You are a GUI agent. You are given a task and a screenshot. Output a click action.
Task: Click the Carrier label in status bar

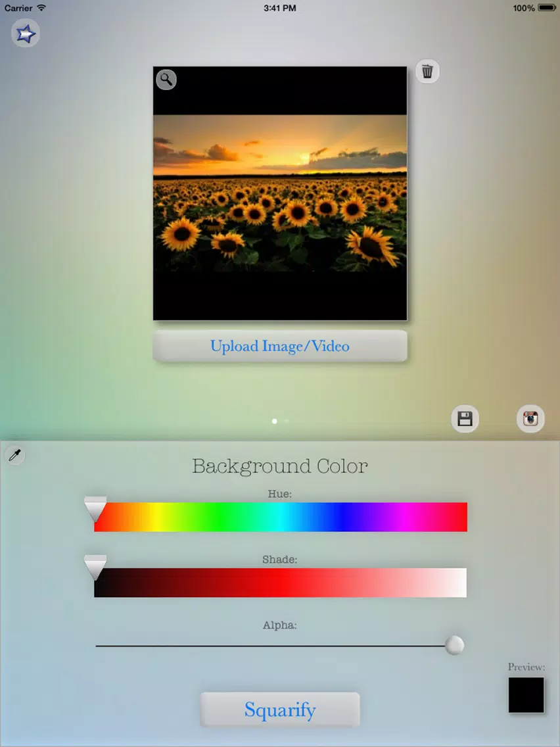(x=18, y=8)
